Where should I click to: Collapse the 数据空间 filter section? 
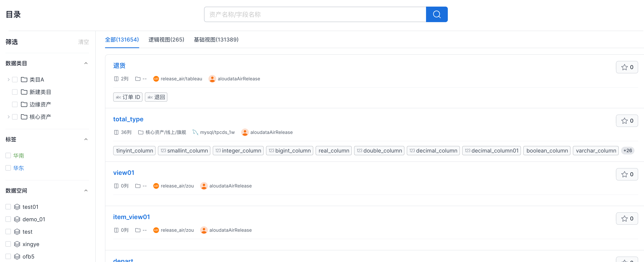[x=86, y=191]
